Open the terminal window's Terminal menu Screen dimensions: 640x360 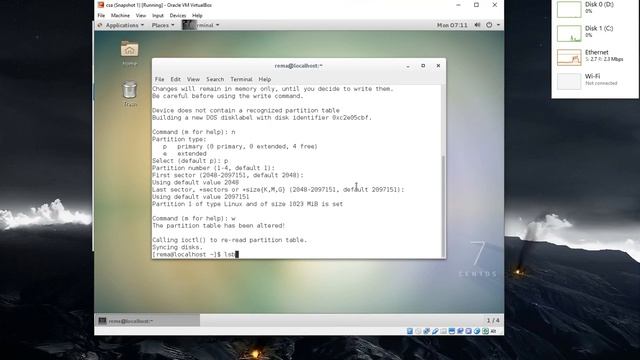pyautogui.click(x=241, y=79)
